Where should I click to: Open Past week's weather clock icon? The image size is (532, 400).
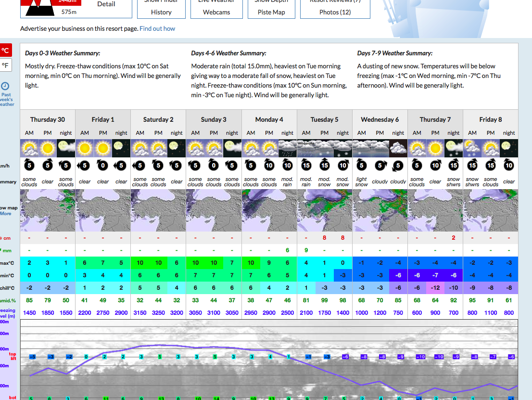pyautogui.click(x=5, y=86)
